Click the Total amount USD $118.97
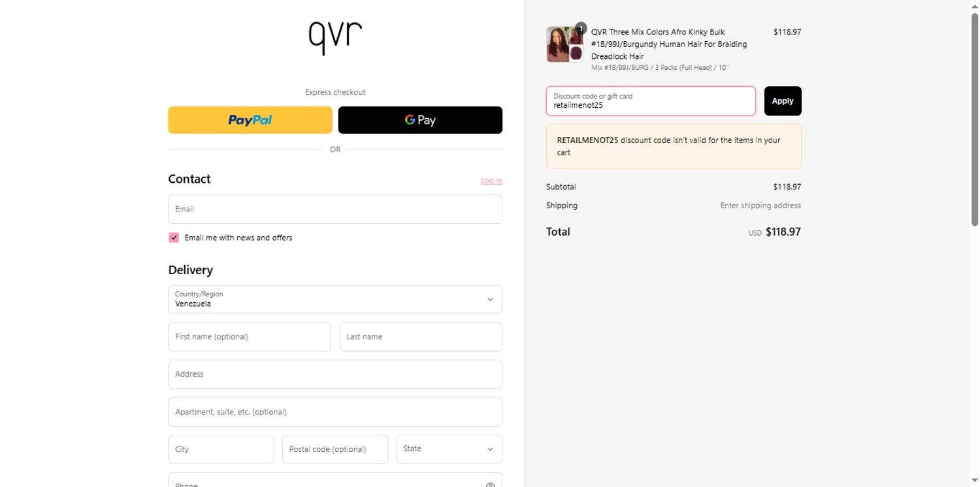The height and width of the screenshot is (487, 980). coord(774,232)
